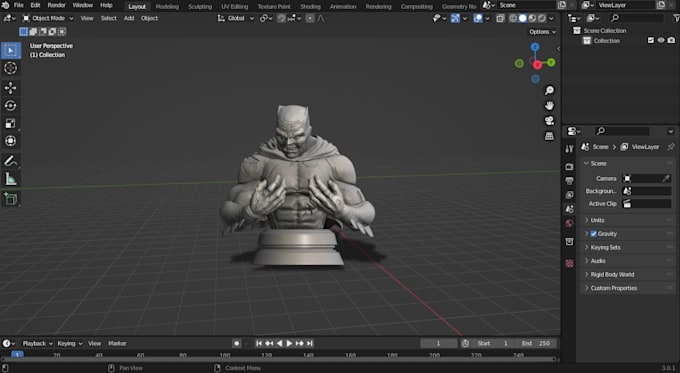The image size is (680, 373).
Task: Select the Select Box tool
Action: coord(10,51)
